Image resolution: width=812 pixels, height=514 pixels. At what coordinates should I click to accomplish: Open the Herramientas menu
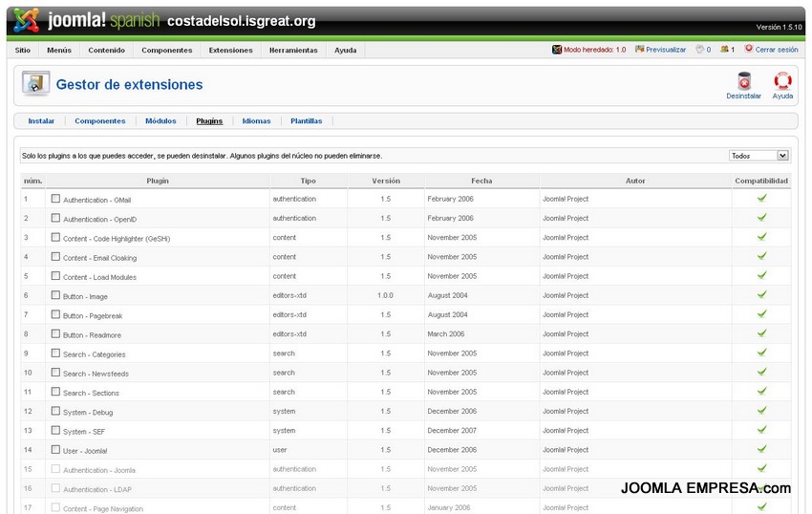pos(293,51)
